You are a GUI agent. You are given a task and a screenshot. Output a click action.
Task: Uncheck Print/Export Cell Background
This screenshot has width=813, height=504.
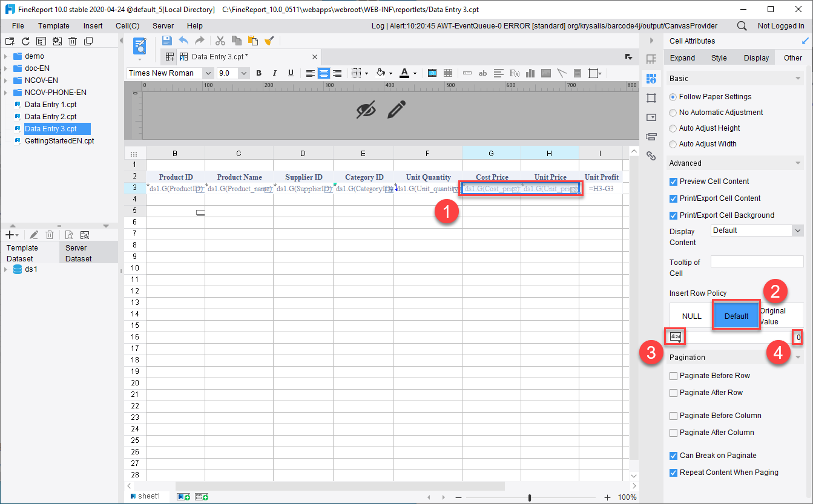(673, 215)
